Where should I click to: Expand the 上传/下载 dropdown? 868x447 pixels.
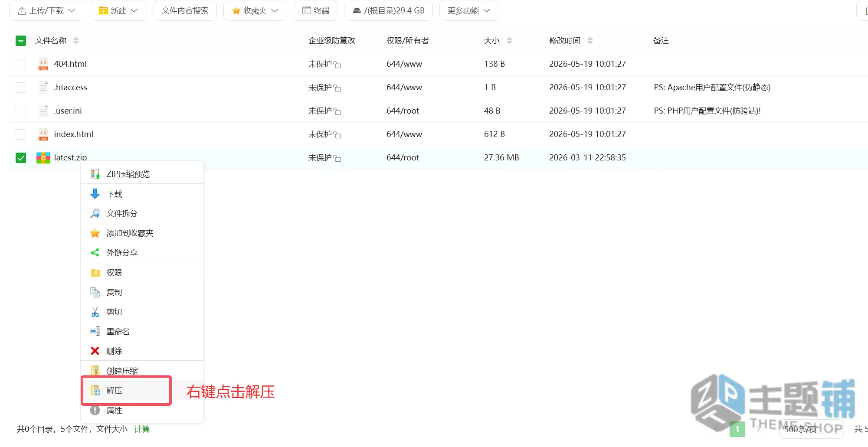click(46, 10)
